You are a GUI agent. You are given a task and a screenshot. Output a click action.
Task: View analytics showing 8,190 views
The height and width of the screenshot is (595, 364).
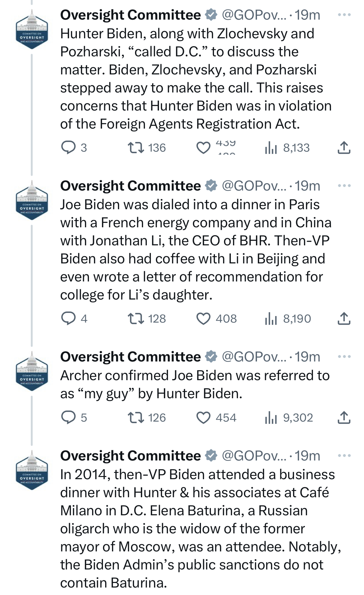tap(288, 319)
